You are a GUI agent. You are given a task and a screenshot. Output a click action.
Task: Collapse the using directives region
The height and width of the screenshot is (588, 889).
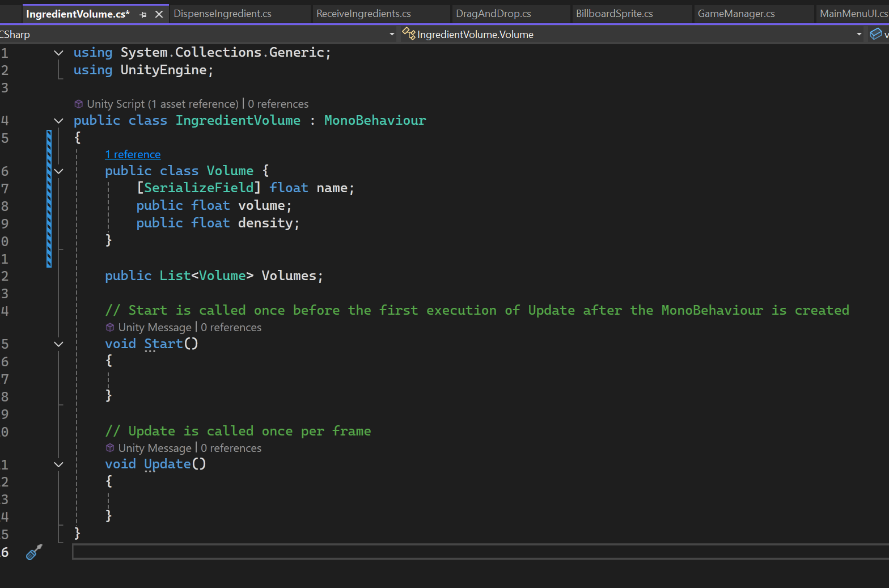58,53
